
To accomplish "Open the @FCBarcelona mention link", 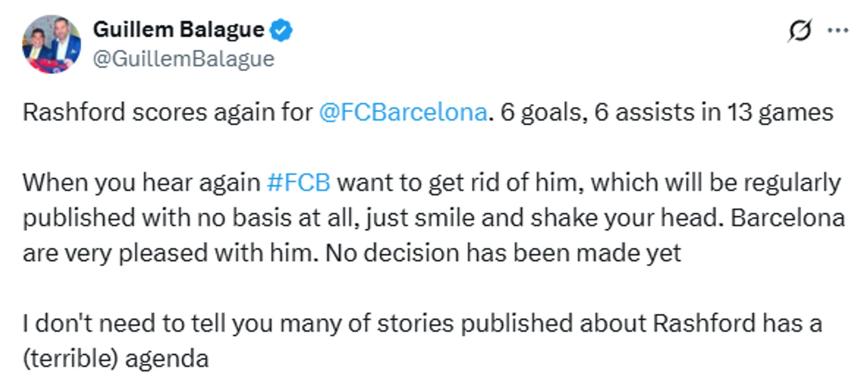I will [403, 112].
